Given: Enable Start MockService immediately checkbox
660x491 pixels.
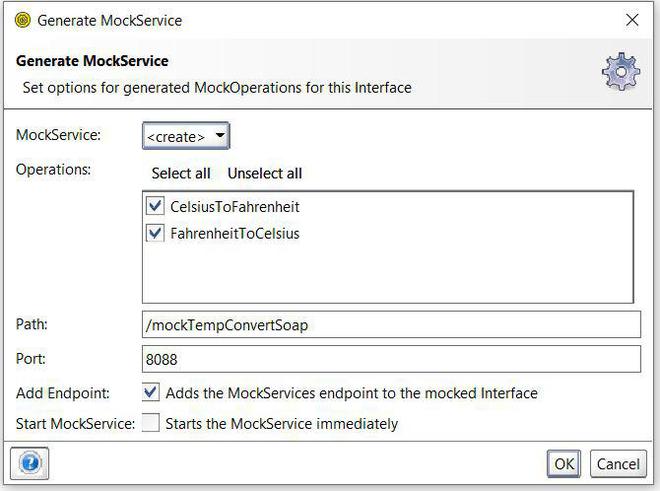Looking at the screenshot, I should pos(151,423).
